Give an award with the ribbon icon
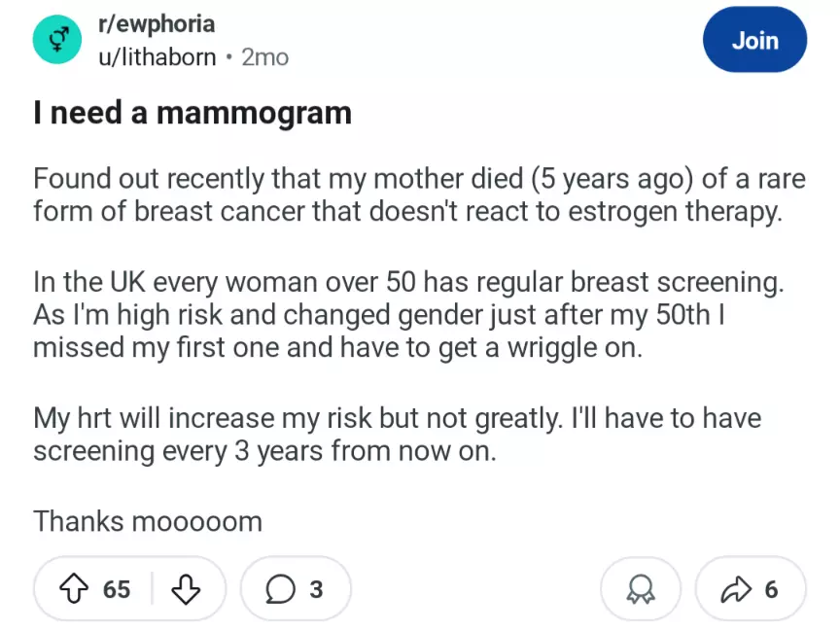 coord(639,588)
